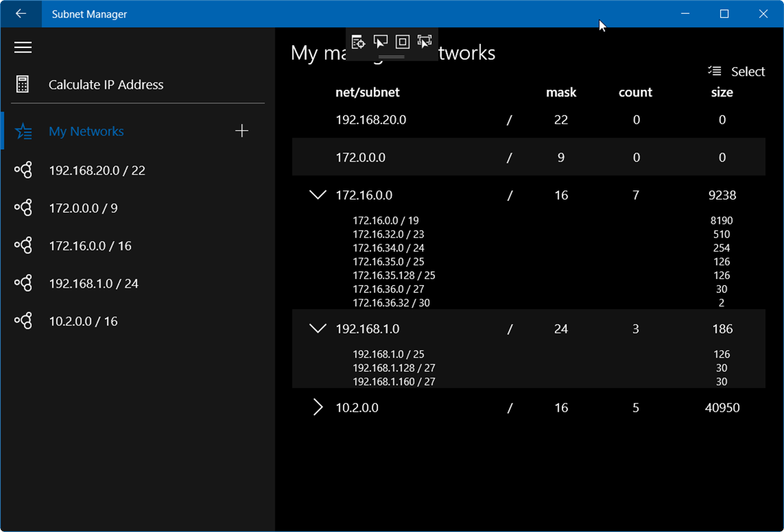
Task: Open Calculate IP Address page
Action: pyautogui.click(x=106, y=85)
